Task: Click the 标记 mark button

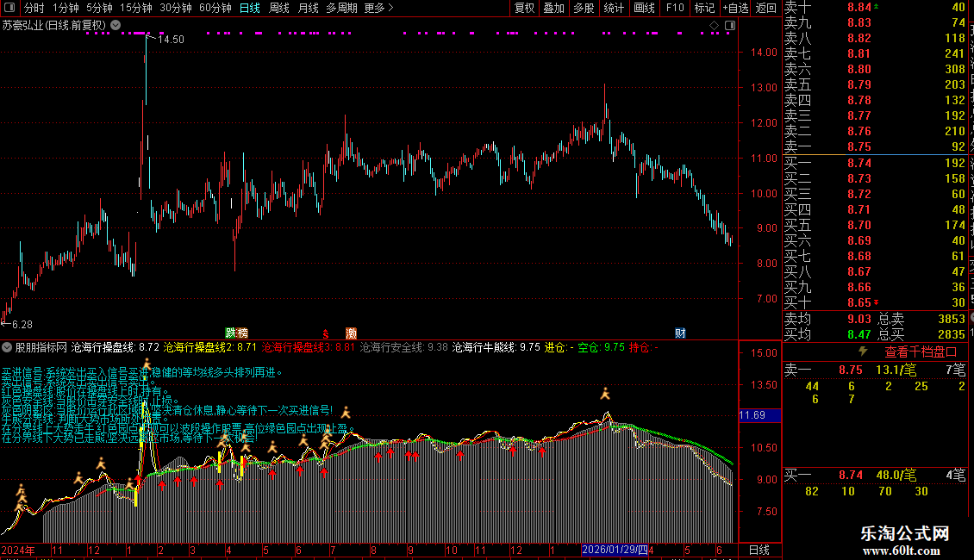Action: (704, 8)
